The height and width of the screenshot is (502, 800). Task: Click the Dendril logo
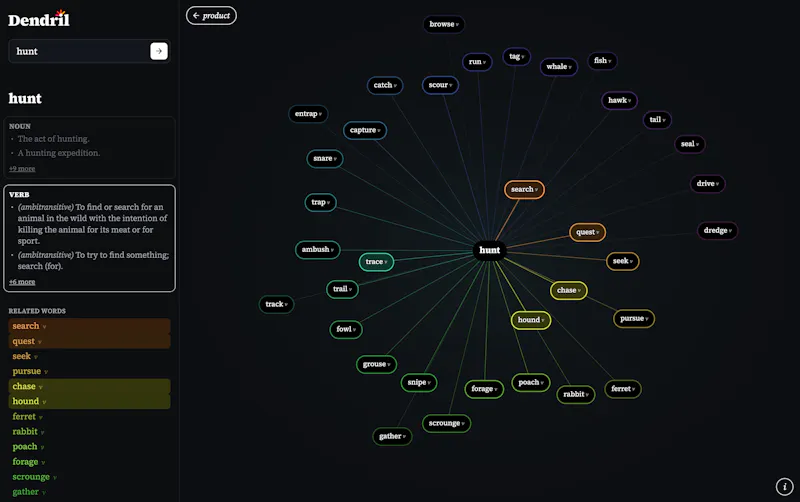(39, 19)
